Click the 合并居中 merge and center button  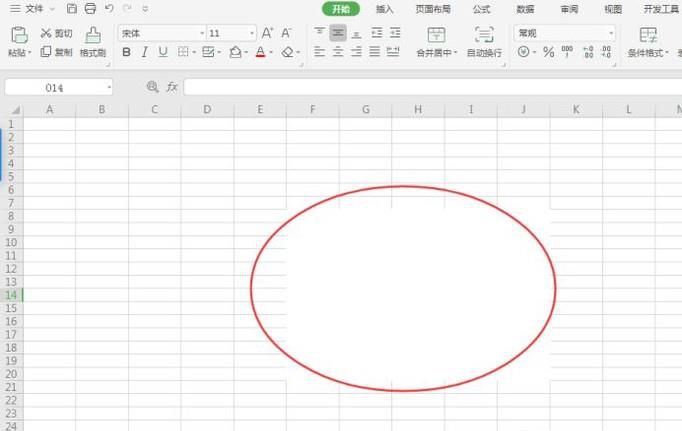[436, 42]
